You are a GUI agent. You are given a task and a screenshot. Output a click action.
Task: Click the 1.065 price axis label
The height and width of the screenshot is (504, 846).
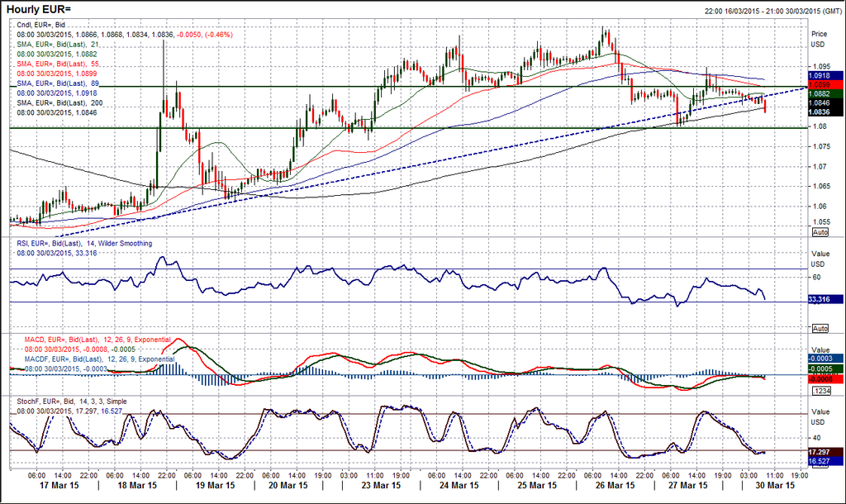tap(820, 187)
